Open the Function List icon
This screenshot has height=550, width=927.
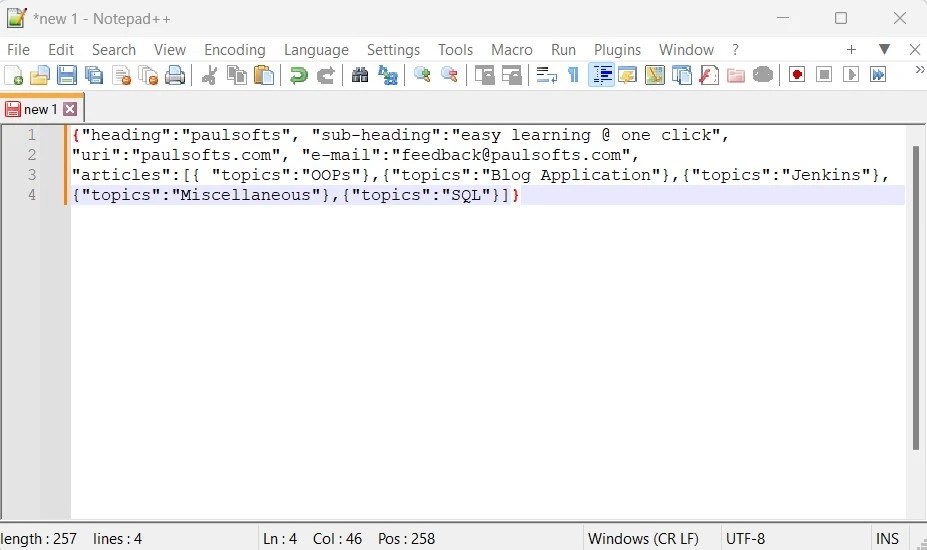click(x=709, y=75)
